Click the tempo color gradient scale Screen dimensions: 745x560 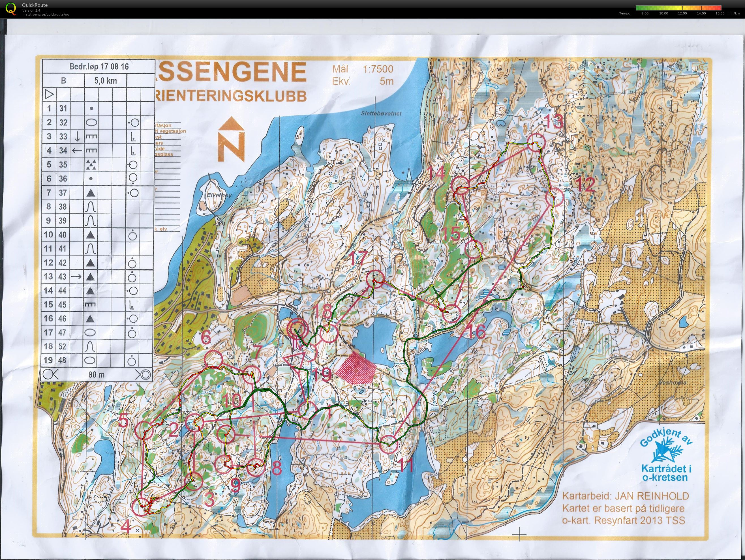(678, 8)
